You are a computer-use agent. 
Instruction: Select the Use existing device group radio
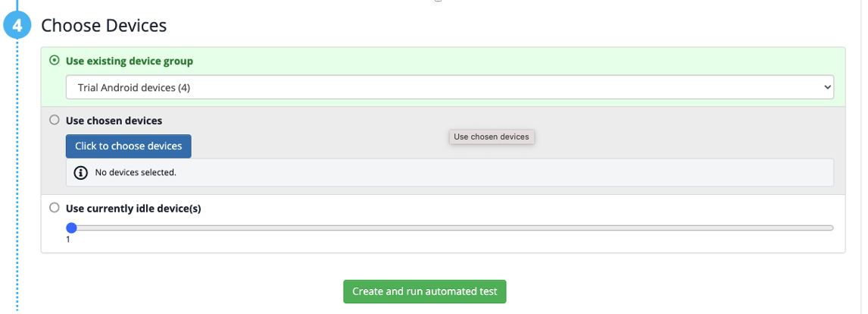coord(54,61)
